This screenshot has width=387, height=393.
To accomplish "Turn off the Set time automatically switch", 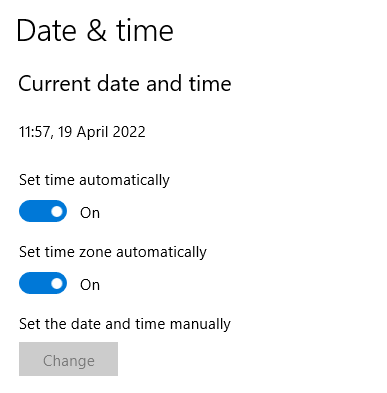I will pos(43,211).
